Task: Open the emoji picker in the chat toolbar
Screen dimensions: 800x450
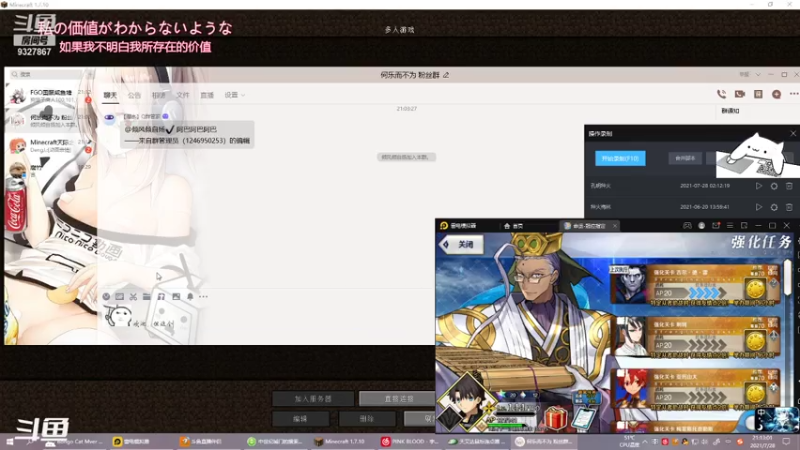Action: point(106,296)
